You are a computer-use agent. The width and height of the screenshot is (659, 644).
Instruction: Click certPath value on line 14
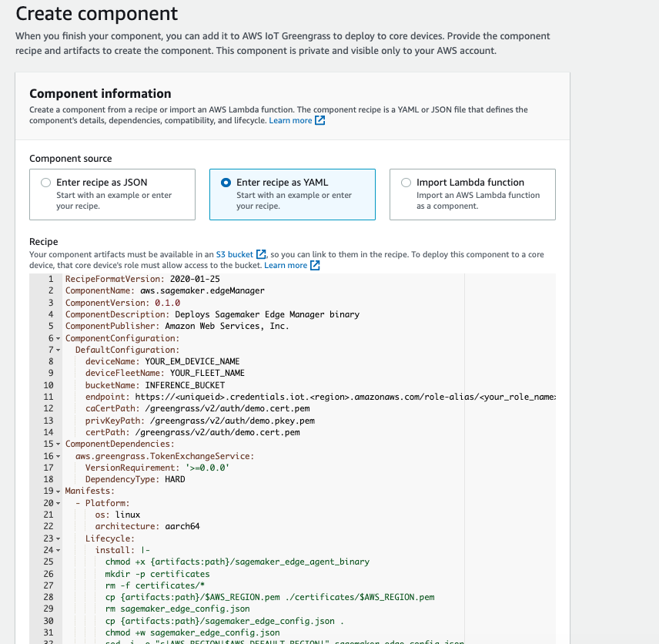pyautogui.click(x=218, y=432)
